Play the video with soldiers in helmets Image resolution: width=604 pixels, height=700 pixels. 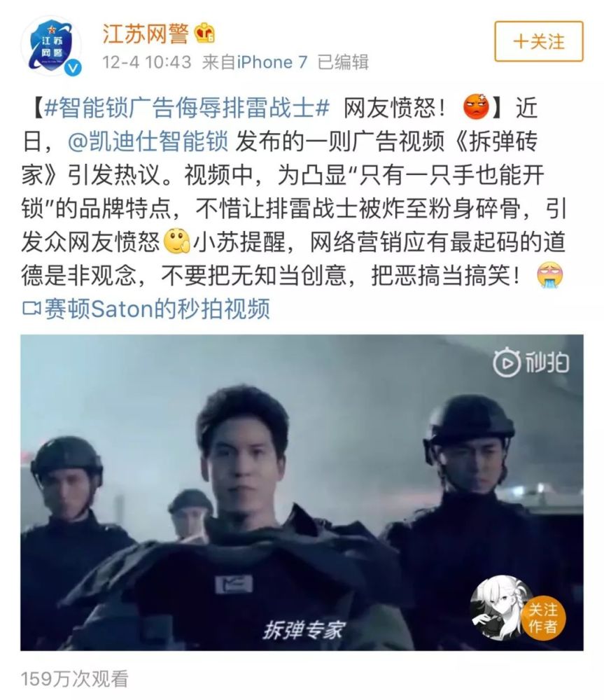point(302,492)
